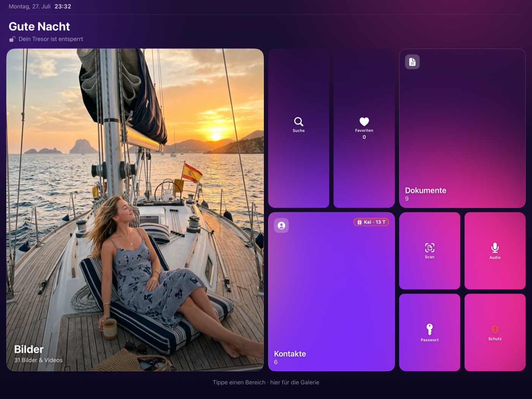Open the Suche magnifying glass icon
Image resolution: width=532 pixels, height=399 pixels.
(299, 121)
